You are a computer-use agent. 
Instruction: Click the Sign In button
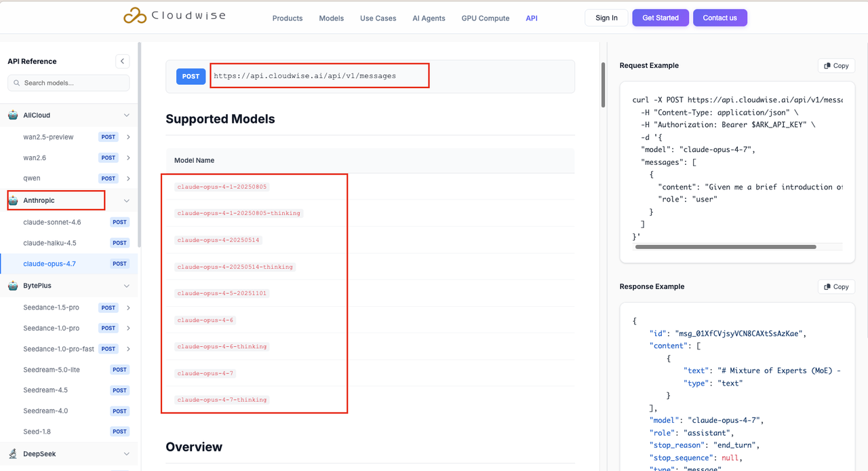coord(606,18)
